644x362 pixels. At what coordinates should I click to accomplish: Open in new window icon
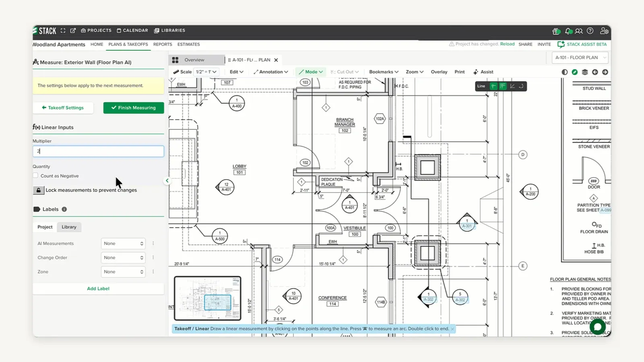tap(73, 31)
